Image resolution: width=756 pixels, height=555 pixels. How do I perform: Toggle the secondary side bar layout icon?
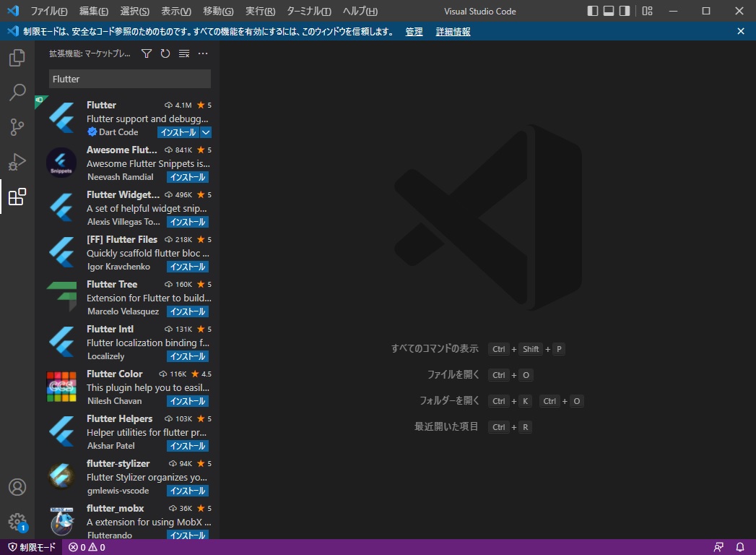click(625, 11)
